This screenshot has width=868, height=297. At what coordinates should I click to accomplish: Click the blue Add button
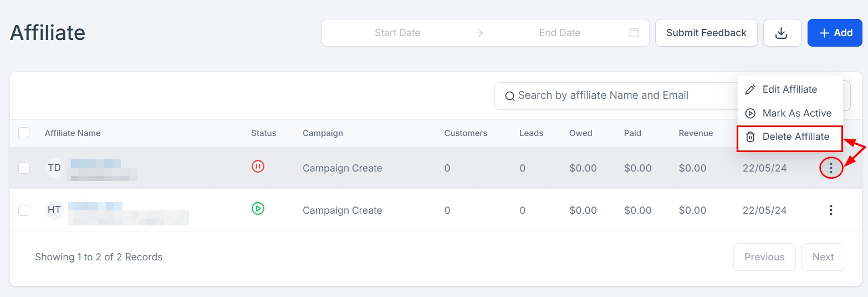pos(835,33)
